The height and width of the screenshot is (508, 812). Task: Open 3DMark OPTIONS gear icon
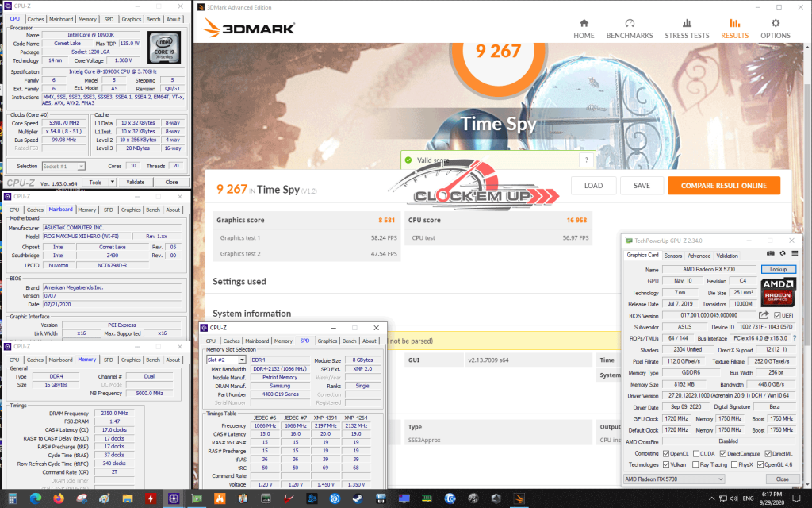tap(776, 25)
